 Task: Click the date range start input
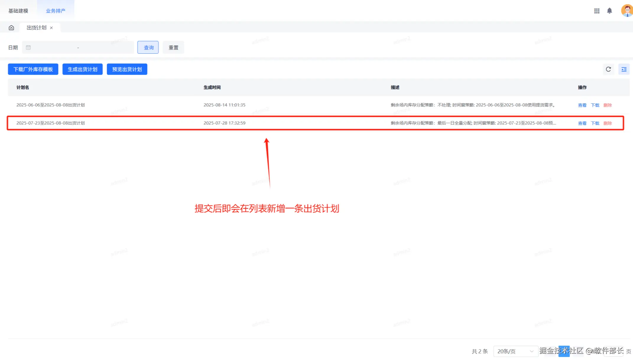[53, 48]
